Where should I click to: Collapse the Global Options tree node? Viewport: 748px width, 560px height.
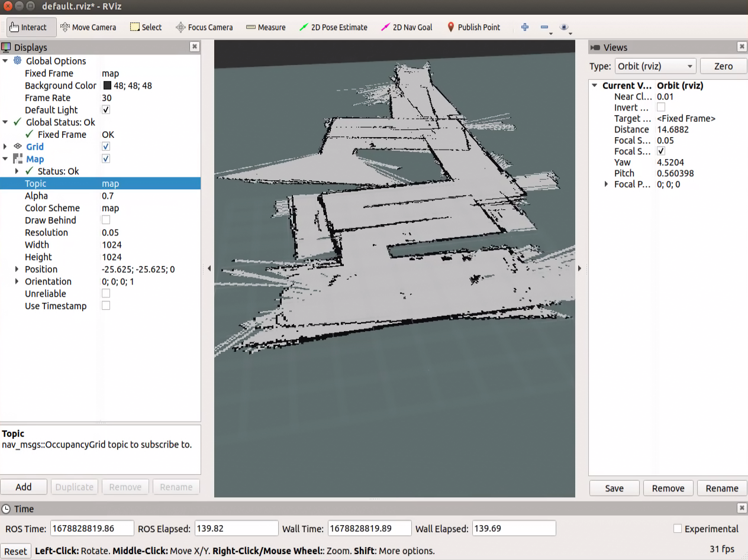click(6, 61)
